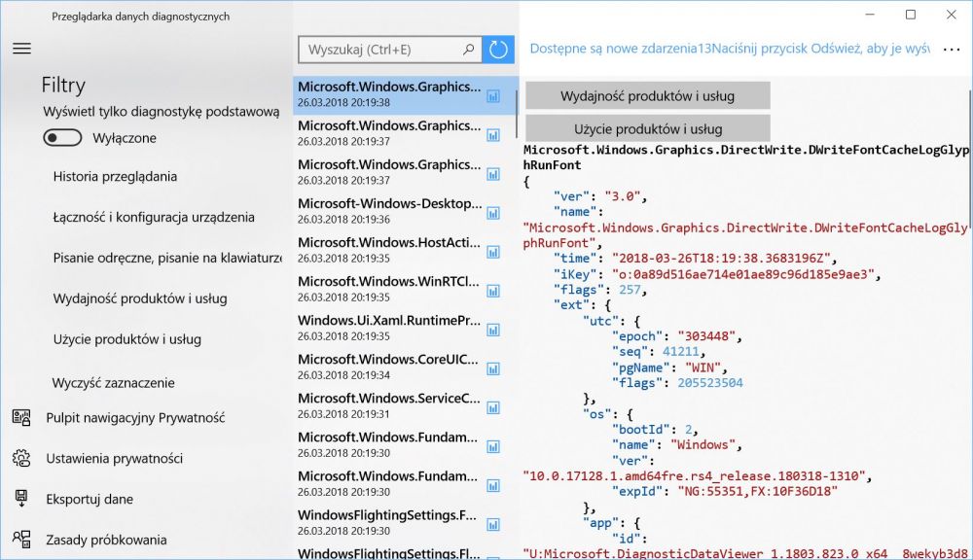Viewport: 973px width, 560px height.
Task: Click chart icon of first Microsoft.Windows.Fundam event
Action: pos(493,446)
